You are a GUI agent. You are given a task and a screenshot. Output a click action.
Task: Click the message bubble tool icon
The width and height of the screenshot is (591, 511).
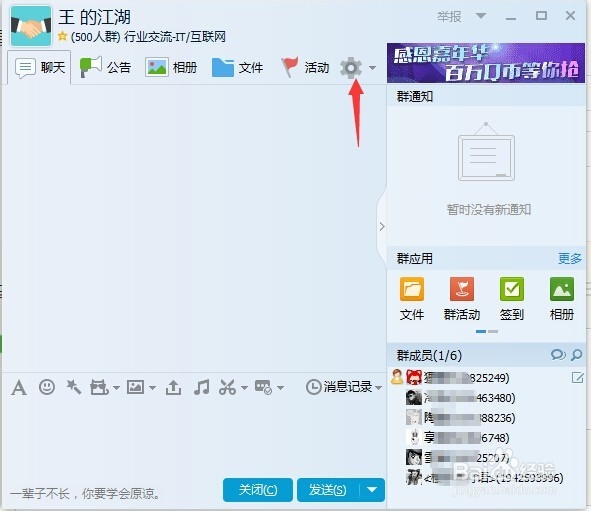click(x=263, y=387)
